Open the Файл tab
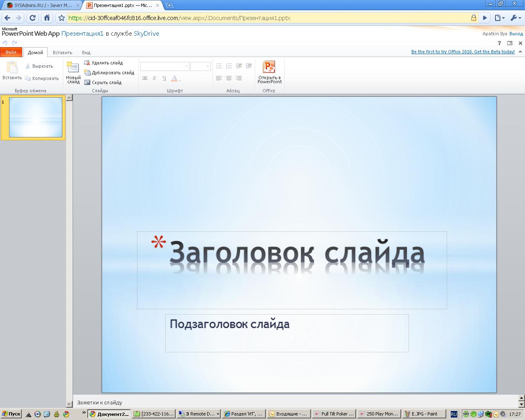The height and width of the screenshot is (420, 525). tap(11, 52)
